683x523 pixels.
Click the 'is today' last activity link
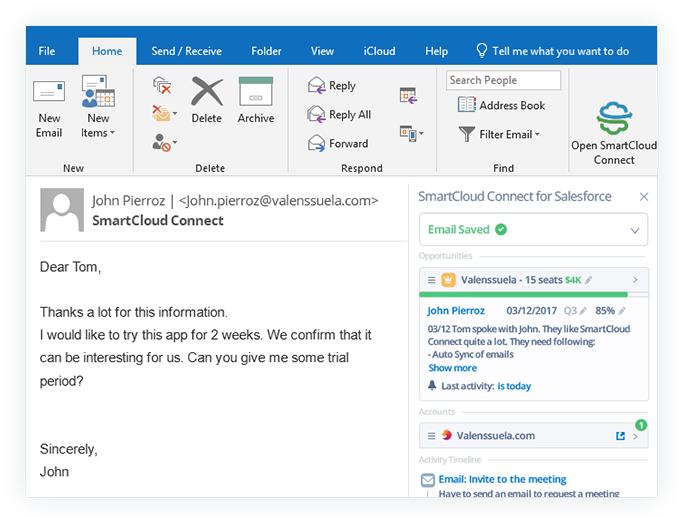coord(514,386)
